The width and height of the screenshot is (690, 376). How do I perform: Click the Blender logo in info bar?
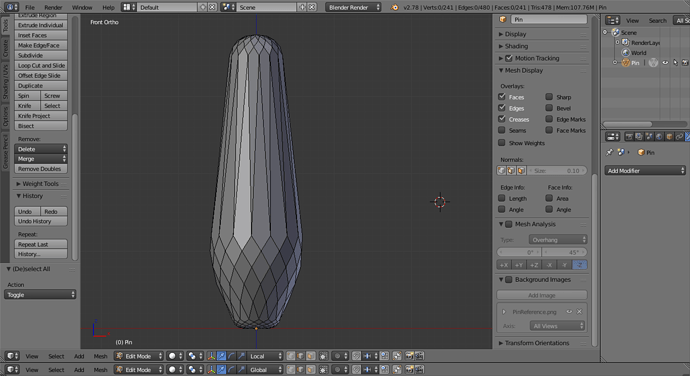point(395,7)
